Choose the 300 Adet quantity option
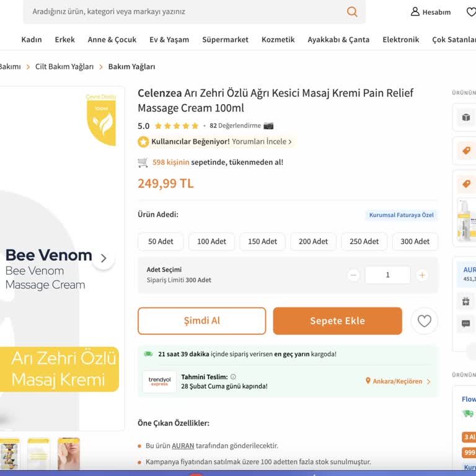This screenshot has height=476, width=476. pos(415,242)
